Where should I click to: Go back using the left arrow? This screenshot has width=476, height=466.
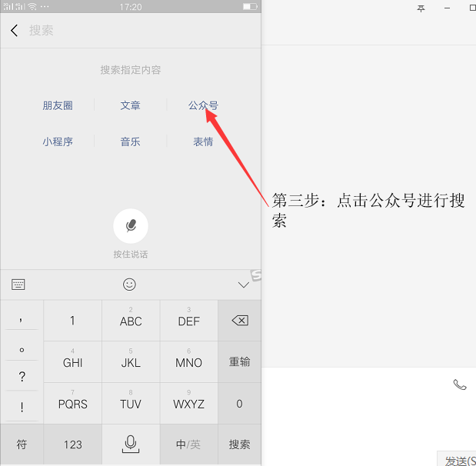pos(14,30)
